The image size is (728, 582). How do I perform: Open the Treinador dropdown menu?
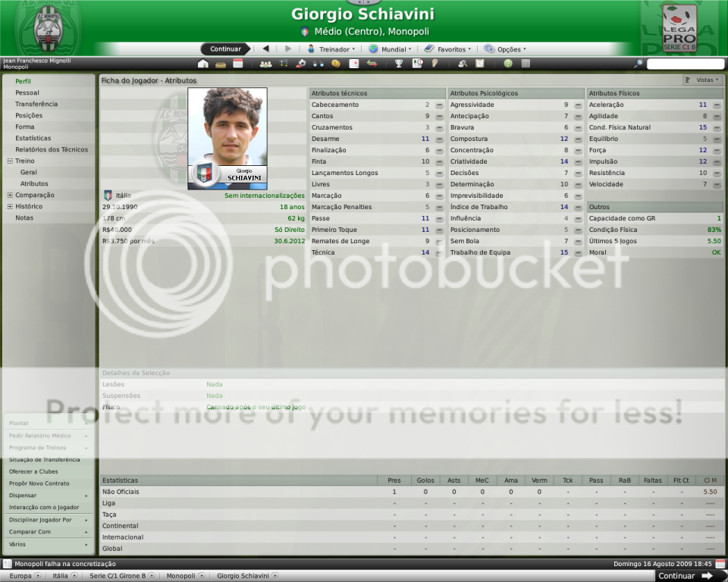pyautogui.click(x=331, y=49)
